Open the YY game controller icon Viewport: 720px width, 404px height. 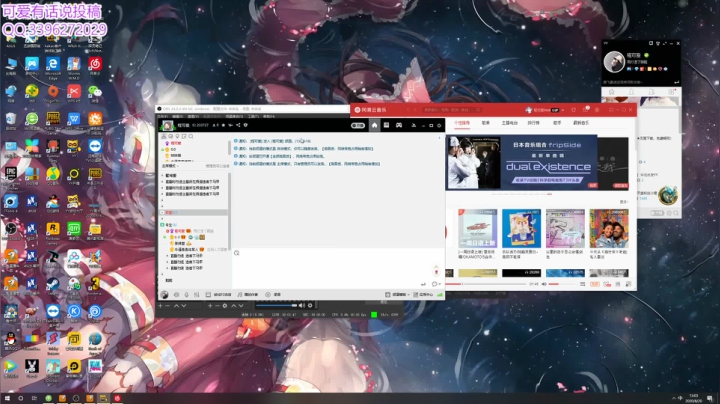coord(399,125)
